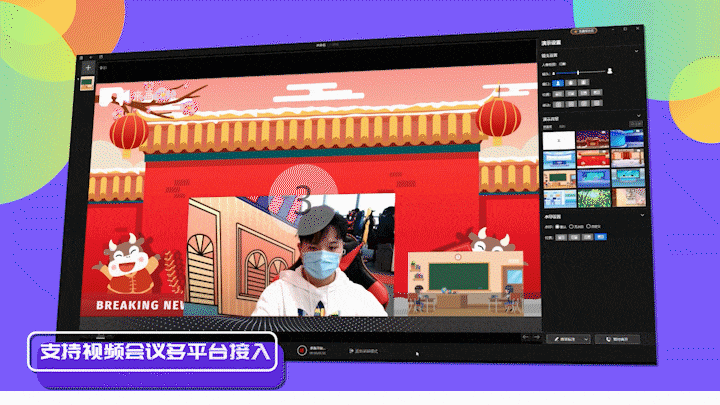Click the small scene thumbnail beside the presenter
The height and width of the screenshot is (405, 720).
(x=465, y=282)
